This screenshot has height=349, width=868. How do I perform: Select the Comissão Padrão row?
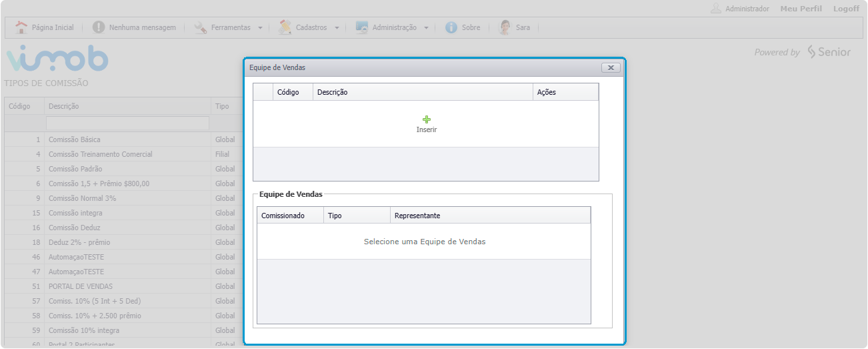tap(124, 169)
